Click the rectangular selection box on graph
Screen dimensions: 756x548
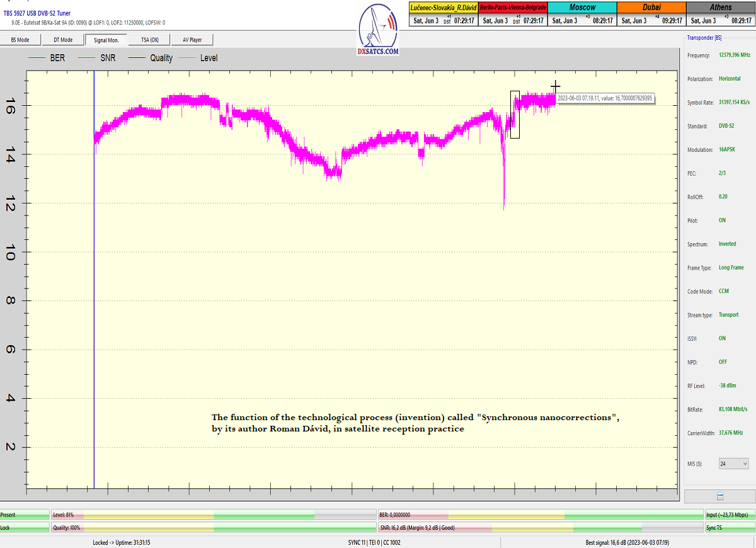tap(515, 115)
